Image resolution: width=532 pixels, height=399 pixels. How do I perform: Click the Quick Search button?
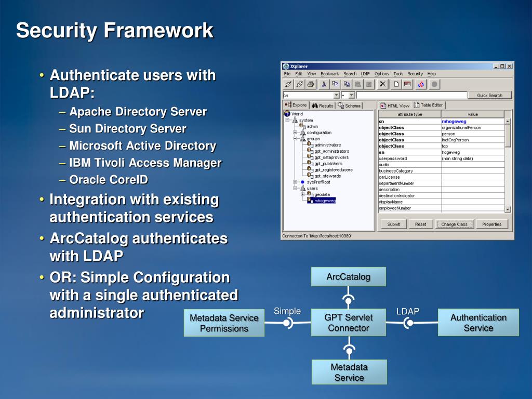click(489, 96)
